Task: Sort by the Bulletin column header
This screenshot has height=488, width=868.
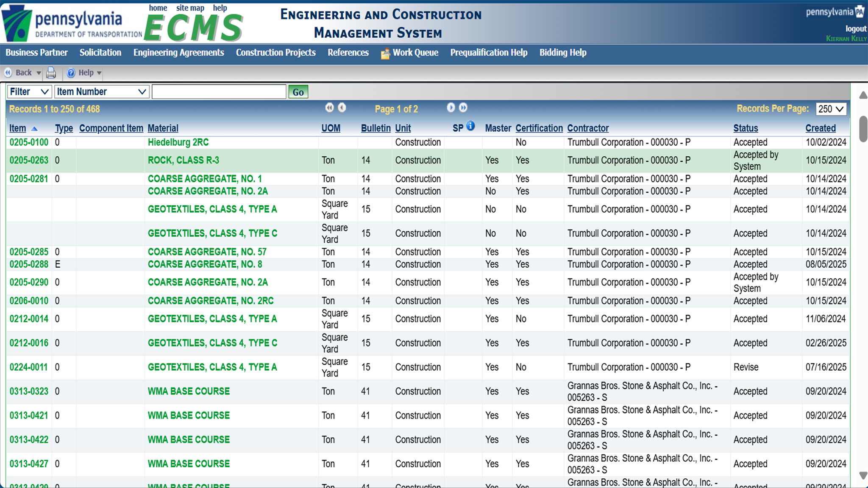Action: 376,128
